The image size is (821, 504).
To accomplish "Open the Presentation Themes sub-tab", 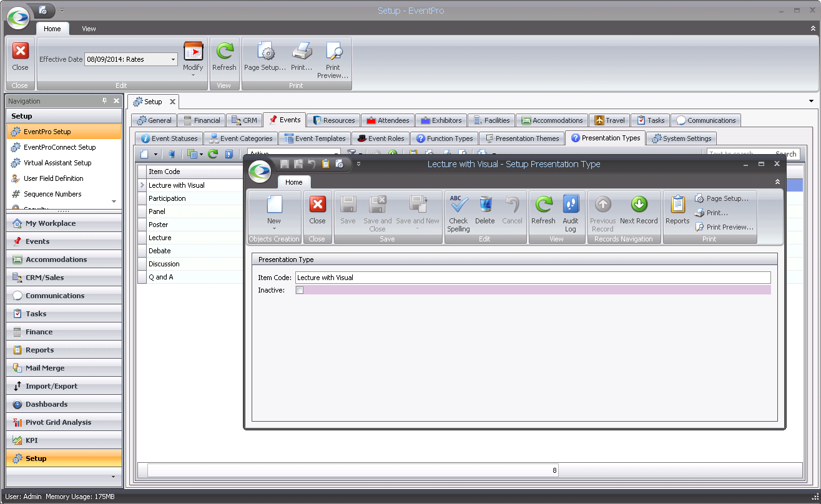I will [521, 138].
